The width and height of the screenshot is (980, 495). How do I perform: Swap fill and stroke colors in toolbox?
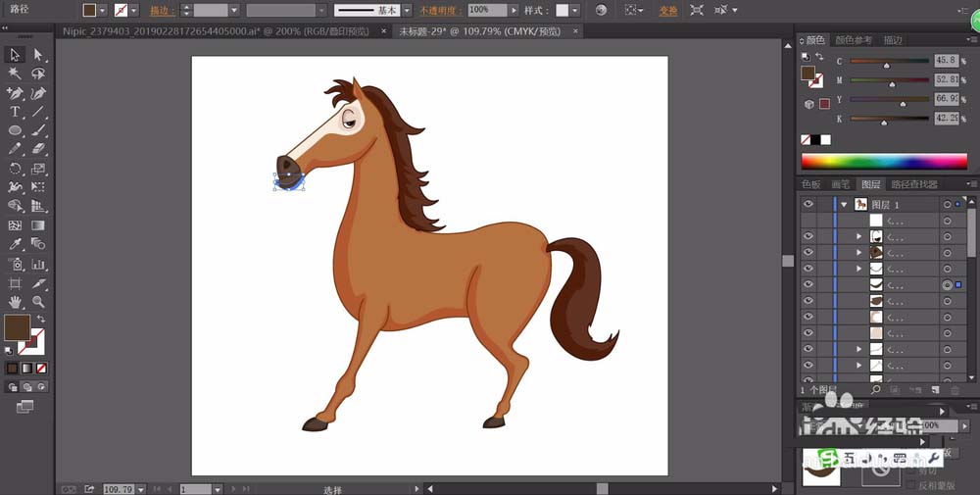tap(40, 319)
